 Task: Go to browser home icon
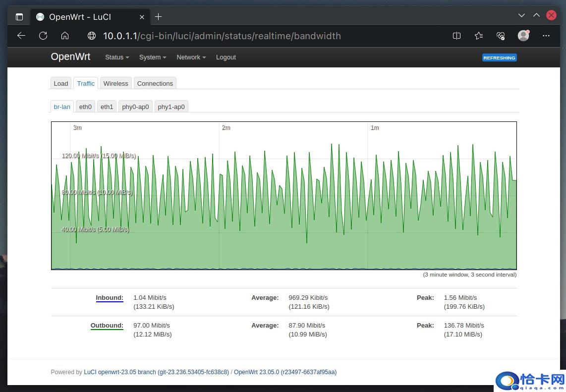65,36
